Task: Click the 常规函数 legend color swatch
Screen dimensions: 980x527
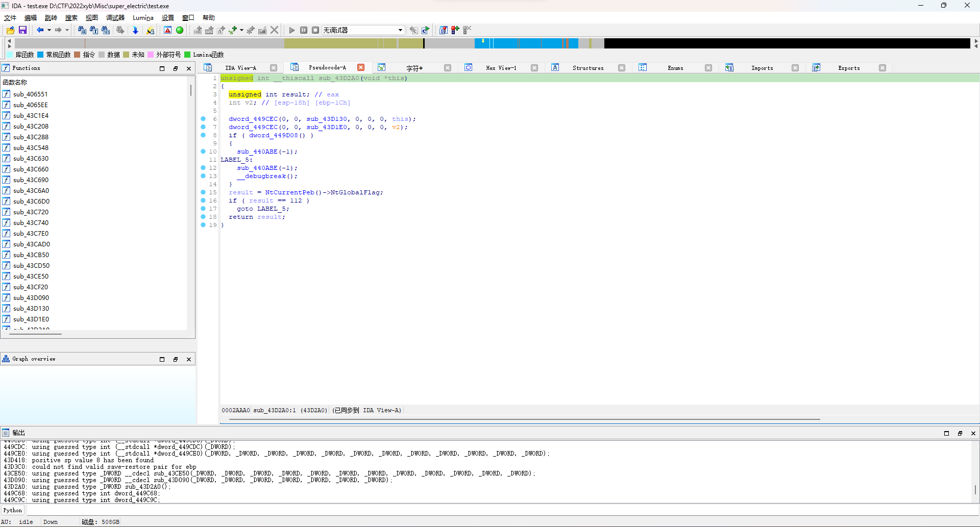Action: click(41, 55)
